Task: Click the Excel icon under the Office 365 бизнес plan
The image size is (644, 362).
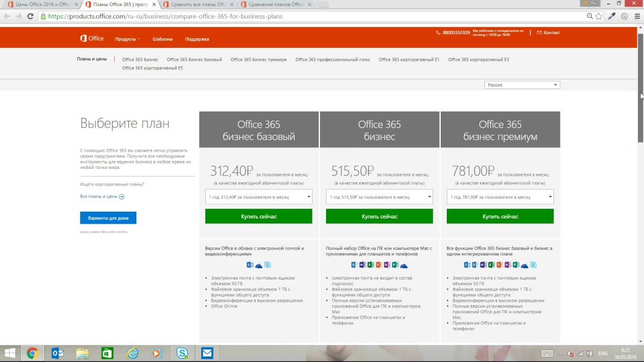Action: pyautogui.click(x=371, y=265)
